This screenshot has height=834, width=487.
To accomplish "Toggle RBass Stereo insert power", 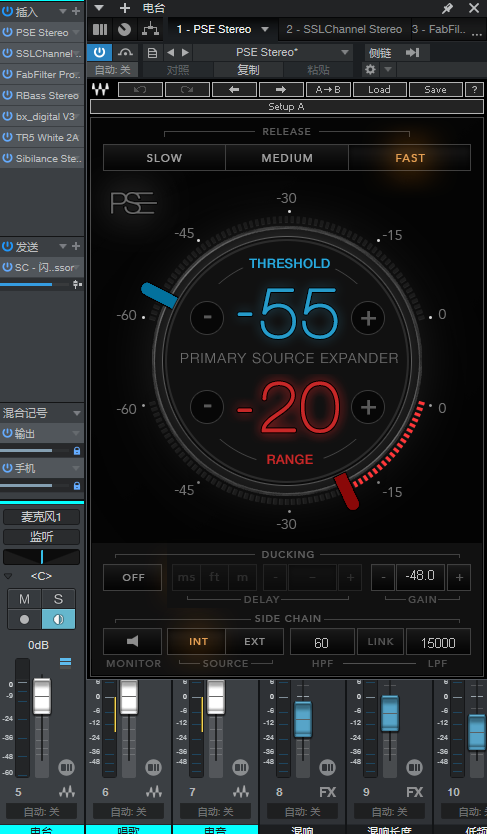I will (x=7, y=95).
